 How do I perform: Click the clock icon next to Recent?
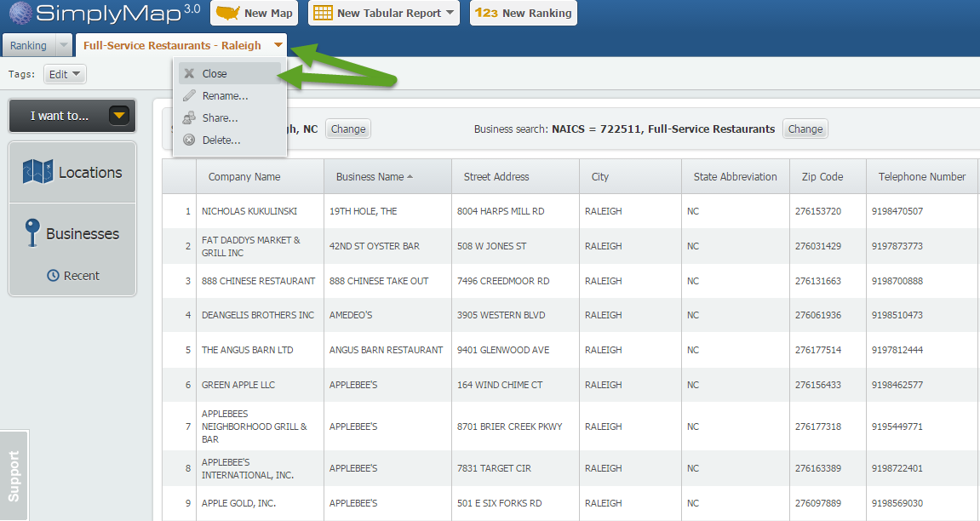(53, 276)
